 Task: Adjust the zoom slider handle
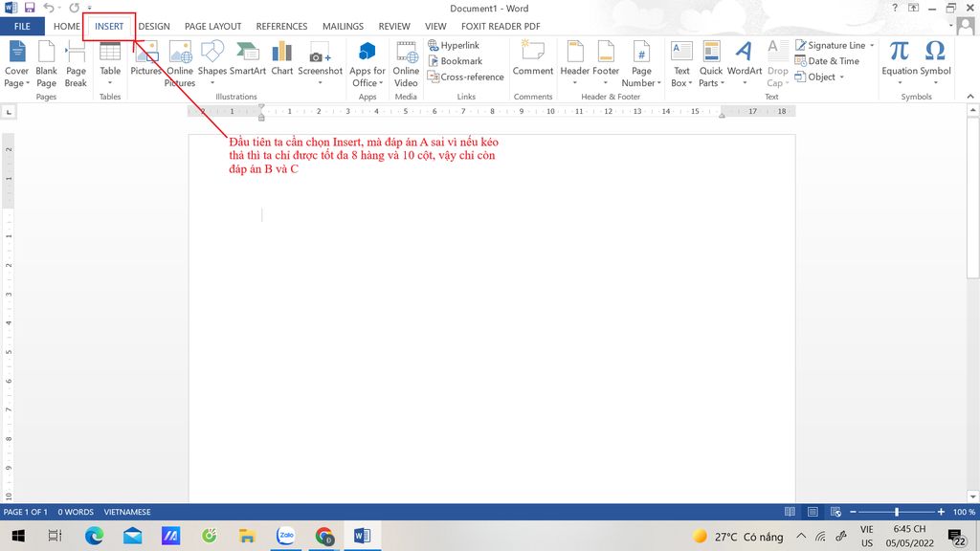click(896, 512)
